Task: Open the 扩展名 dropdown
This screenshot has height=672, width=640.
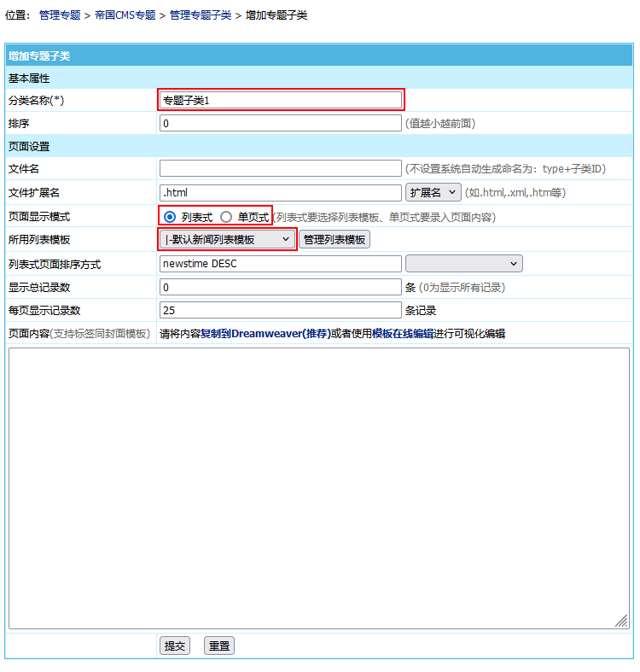Action: tap(433, 193)
